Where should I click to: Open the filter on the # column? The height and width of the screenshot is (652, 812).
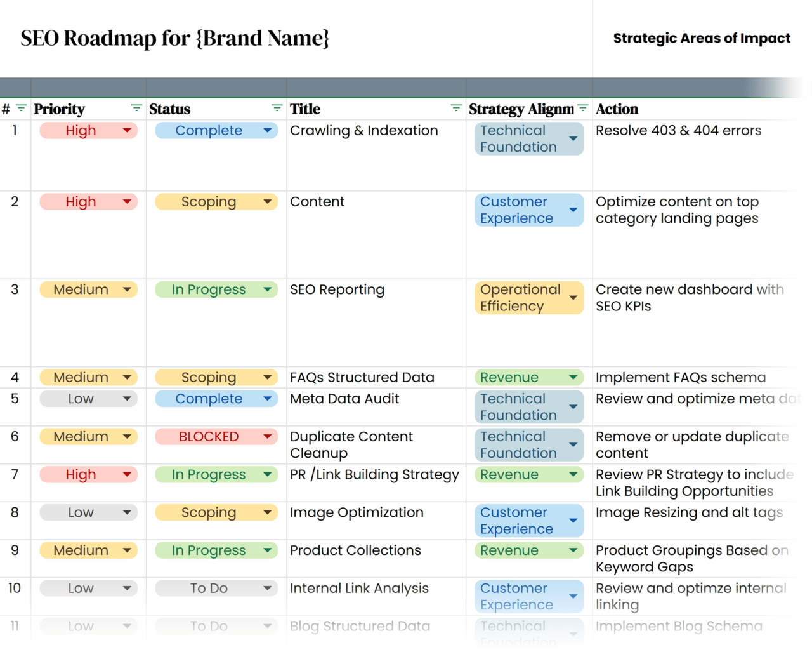(x=21, y=108)
